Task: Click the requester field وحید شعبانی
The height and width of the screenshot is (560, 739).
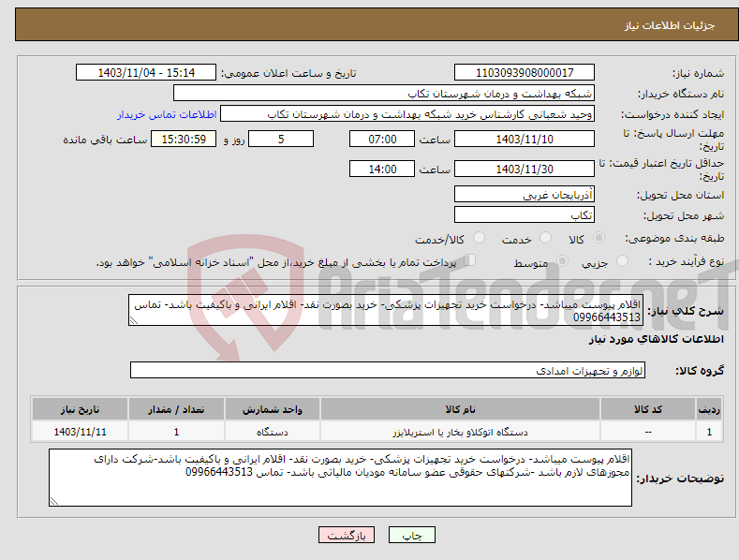Action: (x=407, y=113)
